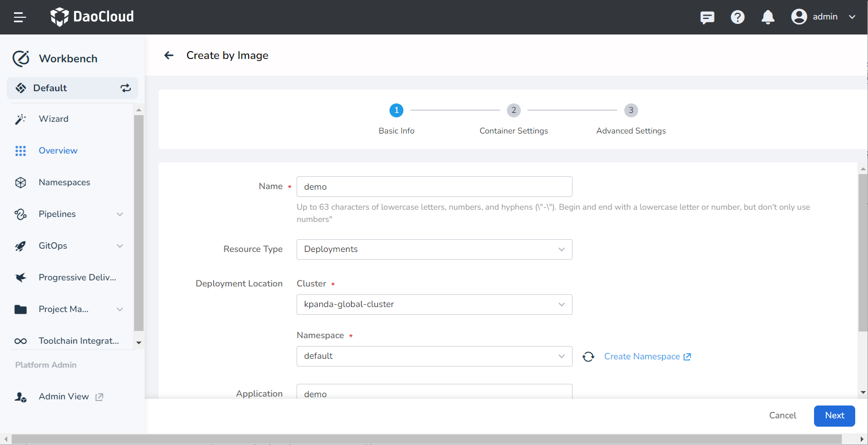Open the notifications bell

pos(768,17)
